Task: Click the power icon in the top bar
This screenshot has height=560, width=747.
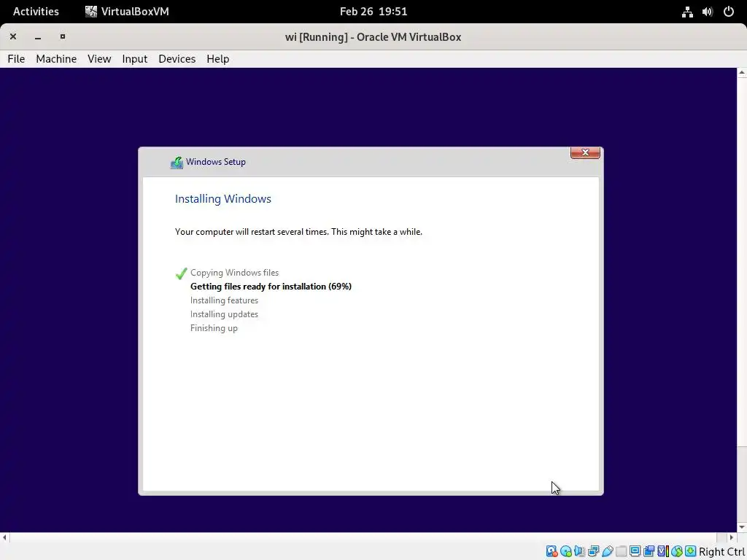Action: coord(729,12)
